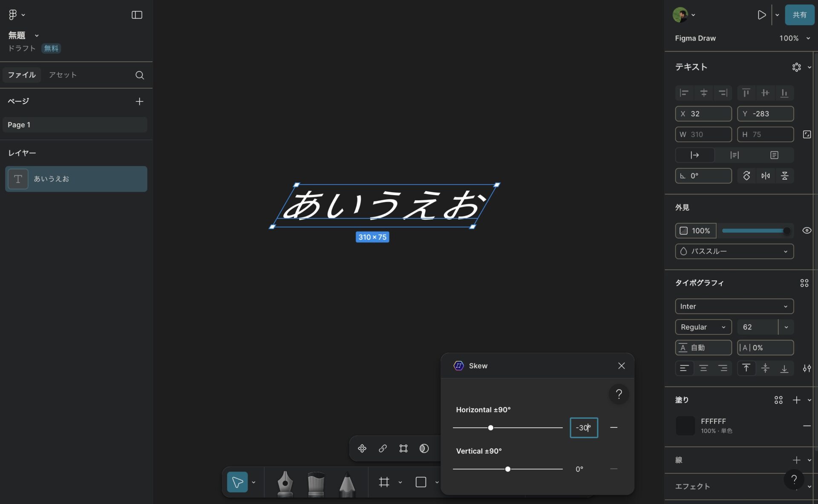Align right icon in the position row
Image resolution: width=818 pixels, height=504 pixels.
[723, 93]
